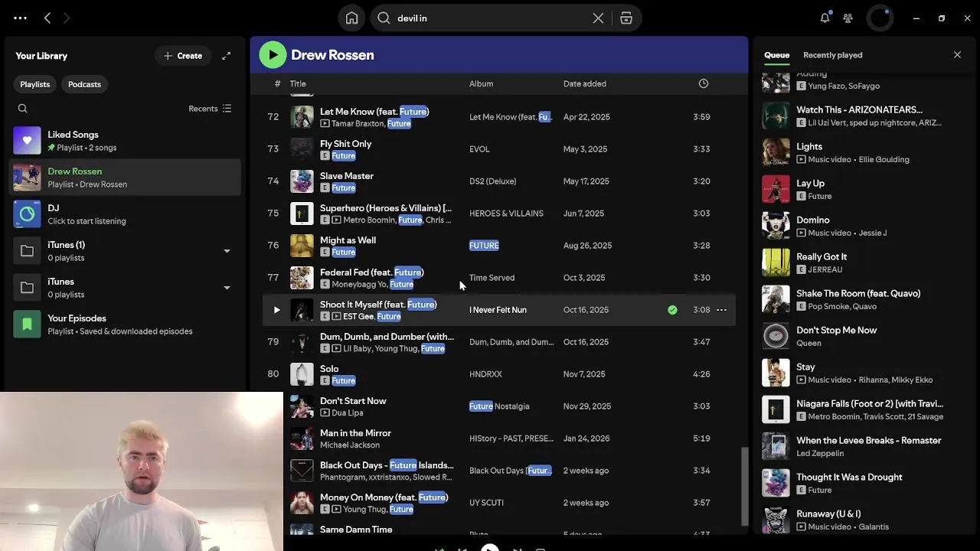Filter library by Playlists
This screenshot has width=980, height=551.
35,84
